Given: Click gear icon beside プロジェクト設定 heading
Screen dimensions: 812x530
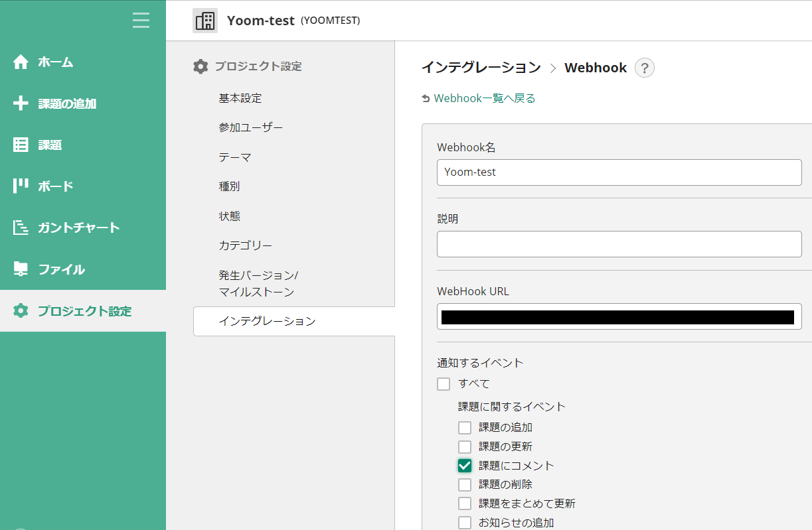Looking at the screenshot, I should click(x=201, y=66).
